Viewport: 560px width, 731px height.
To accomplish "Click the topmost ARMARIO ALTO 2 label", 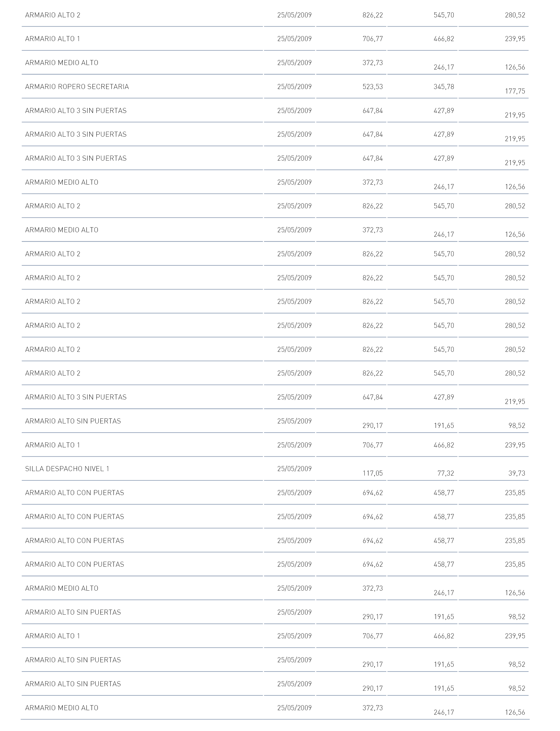I will click(x=53, y=15).
